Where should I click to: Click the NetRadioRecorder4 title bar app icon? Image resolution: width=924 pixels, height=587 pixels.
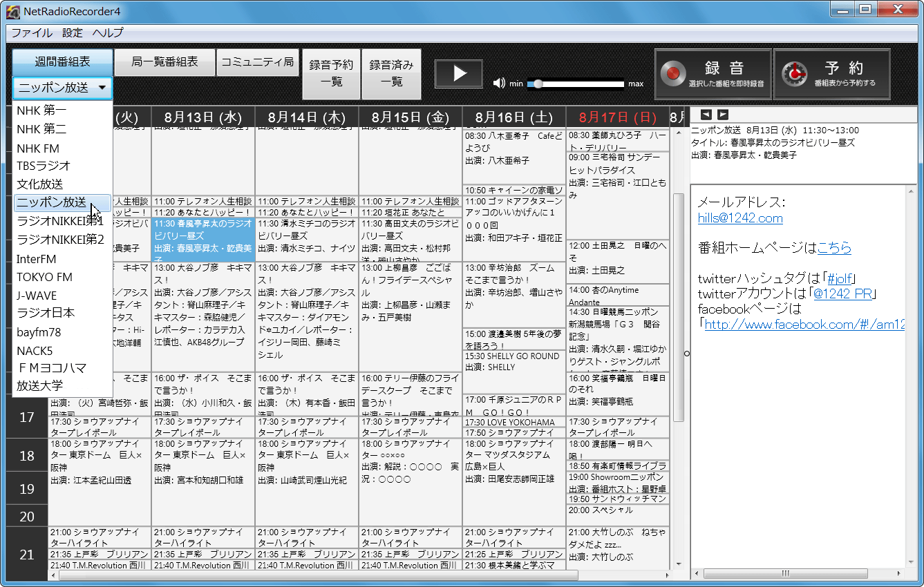tap(12, 10)
